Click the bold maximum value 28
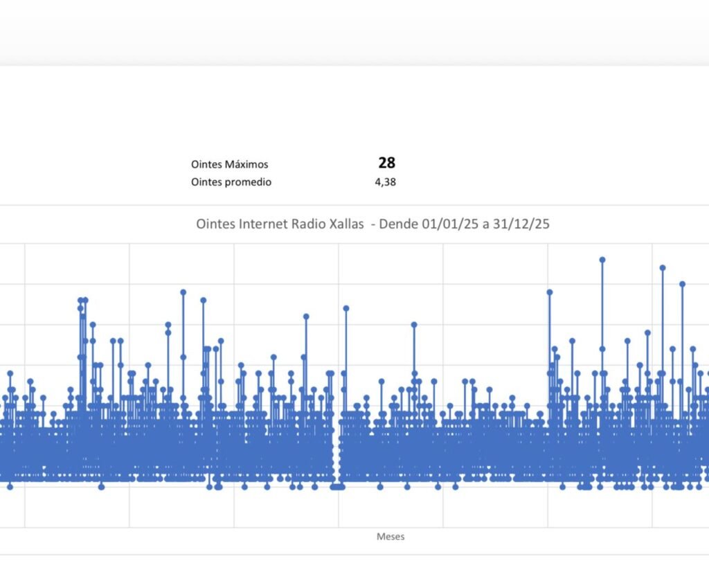This screenshot has height=588, width=709. [x=386, y=163]
